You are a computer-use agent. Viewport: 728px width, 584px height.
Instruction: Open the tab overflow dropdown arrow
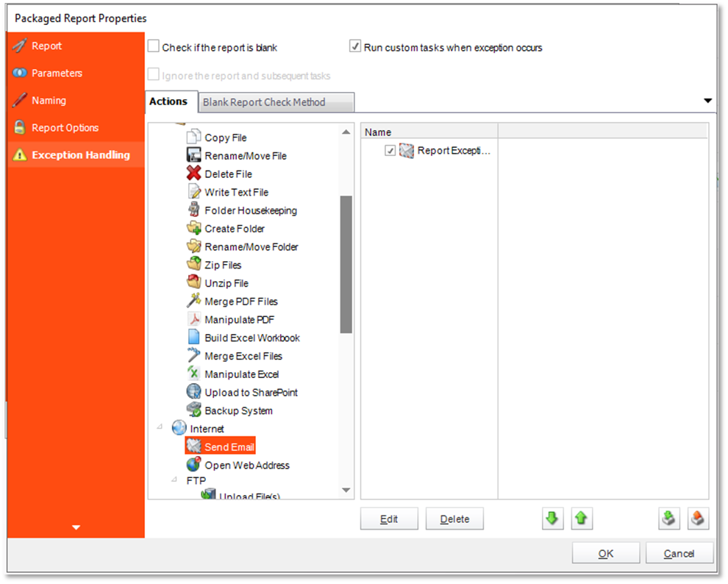(707, 101)
